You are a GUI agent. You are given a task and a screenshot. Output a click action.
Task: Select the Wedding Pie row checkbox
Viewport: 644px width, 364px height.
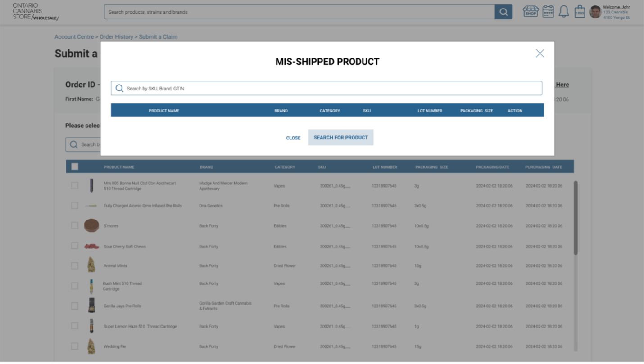75,346
